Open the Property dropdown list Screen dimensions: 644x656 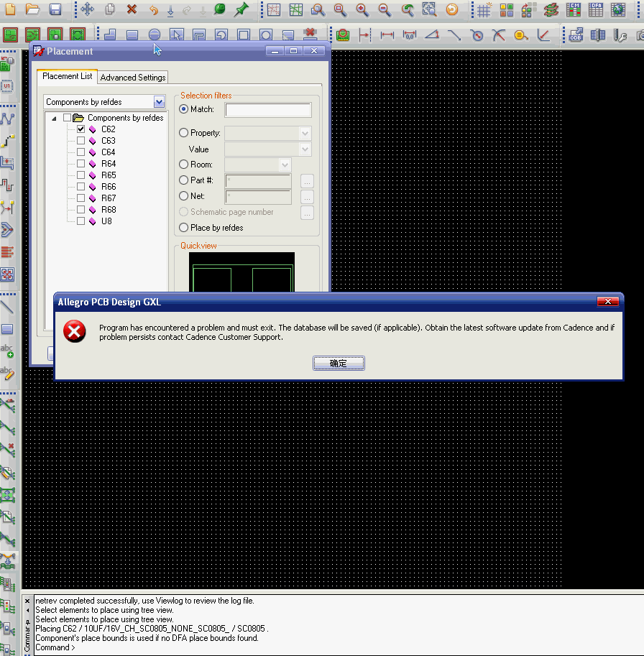(x=305, y=134)
